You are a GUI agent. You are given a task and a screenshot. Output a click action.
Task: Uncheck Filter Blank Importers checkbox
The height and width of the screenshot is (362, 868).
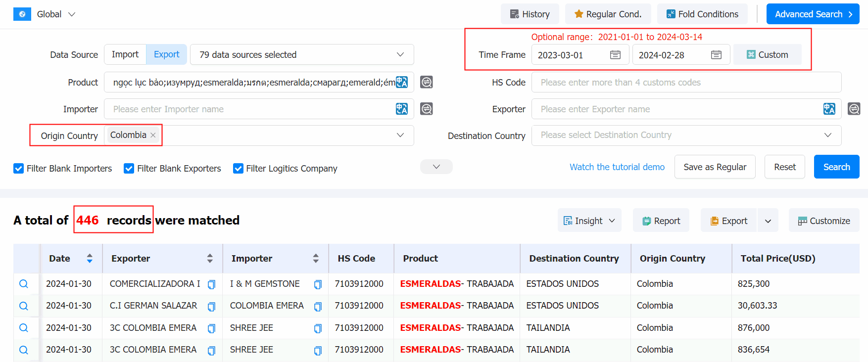[19, 169]
